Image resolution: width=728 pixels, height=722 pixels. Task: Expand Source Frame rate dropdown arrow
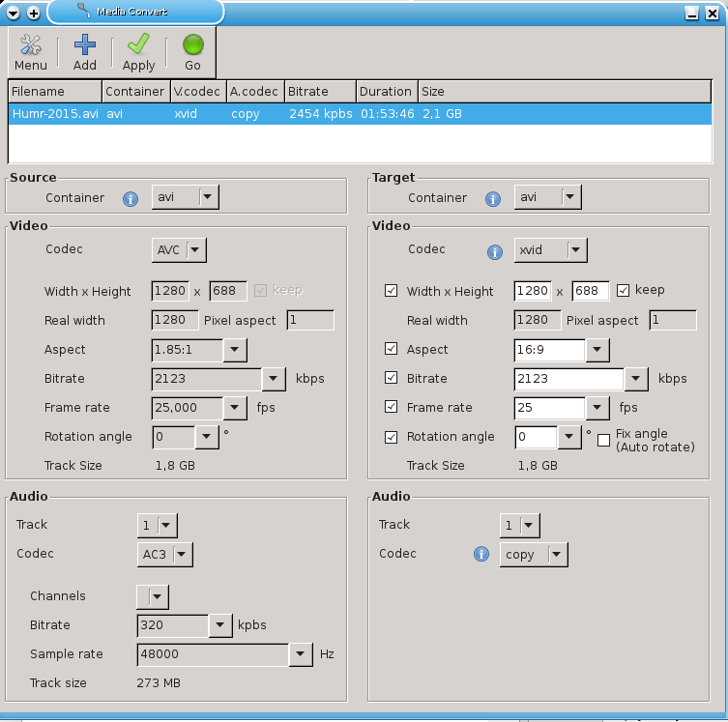[x=235, y=408]
